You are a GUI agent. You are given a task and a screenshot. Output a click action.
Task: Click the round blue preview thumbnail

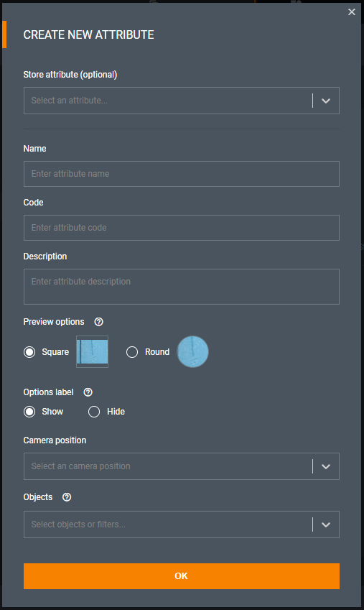[x=193, y=351]
